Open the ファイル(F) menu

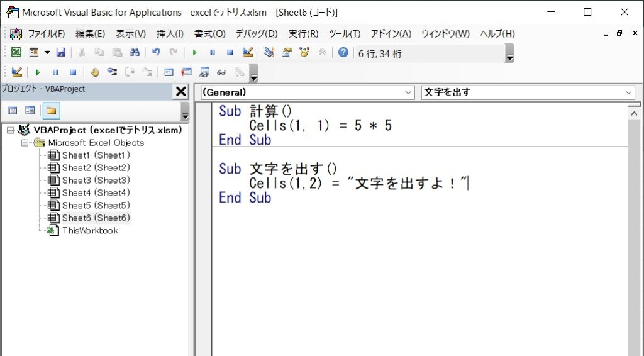pyautogui.click(x=46, y=34)
